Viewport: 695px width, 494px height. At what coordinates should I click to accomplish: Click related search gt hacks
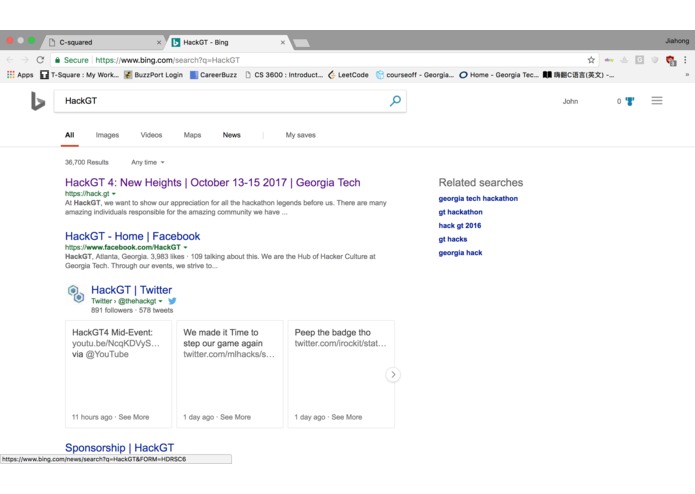(x=453, y=239)
